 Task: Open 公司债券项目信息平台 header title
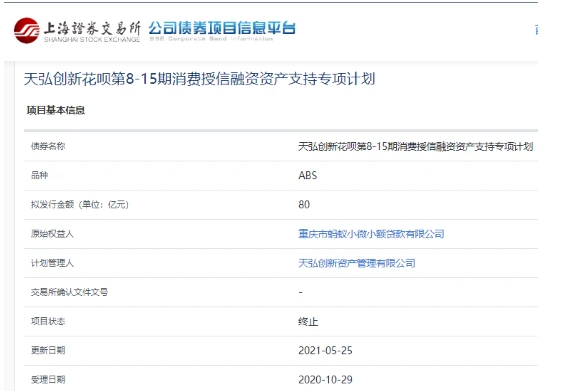222,28
